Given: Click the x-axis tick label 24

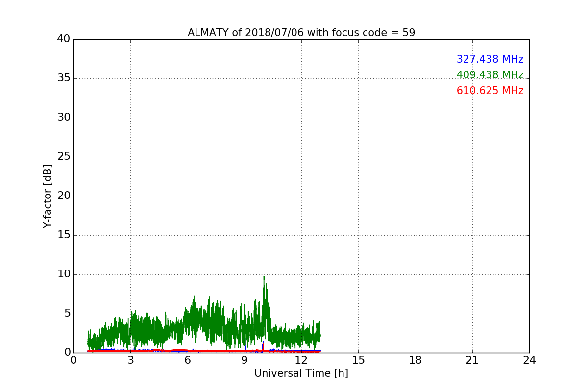Looking at the screenshot, I should pyautogui.click(x=529, y=360).
